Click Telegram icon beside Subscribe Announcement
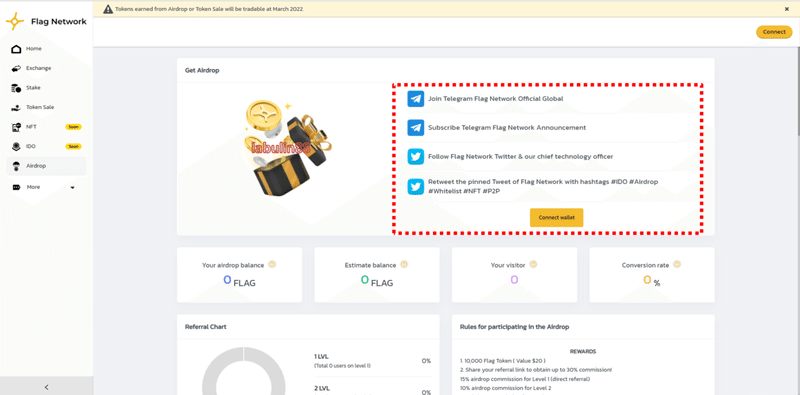Viewport: 800px width, 395px height. click(416, 128)
